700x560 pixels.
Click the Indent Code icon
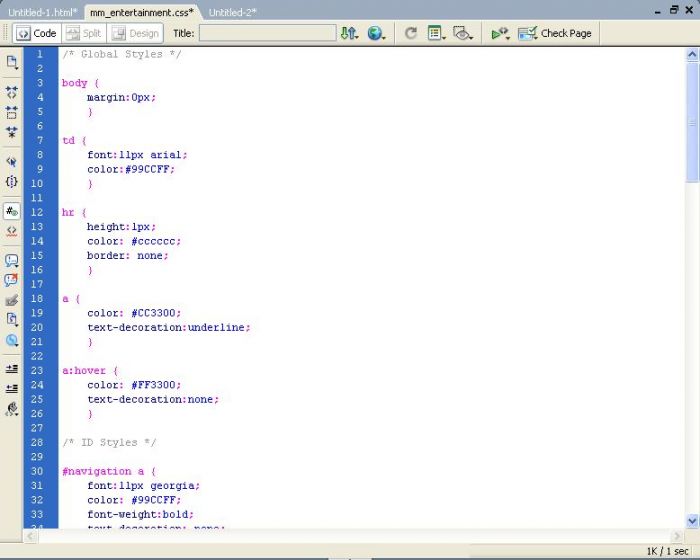pyautogui.click(x=12, y=369)
